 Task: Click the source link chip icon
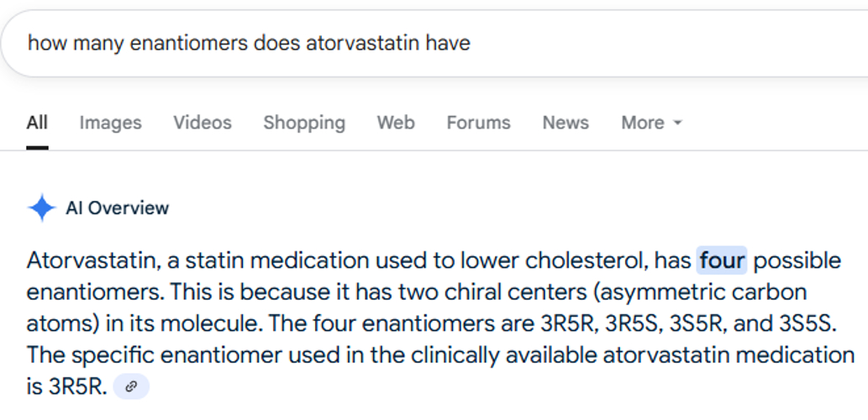131,387
